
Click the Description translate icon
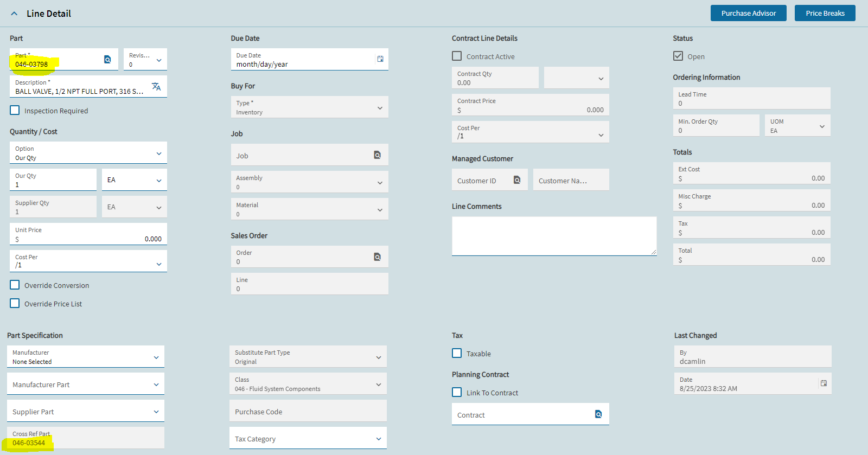156,87
